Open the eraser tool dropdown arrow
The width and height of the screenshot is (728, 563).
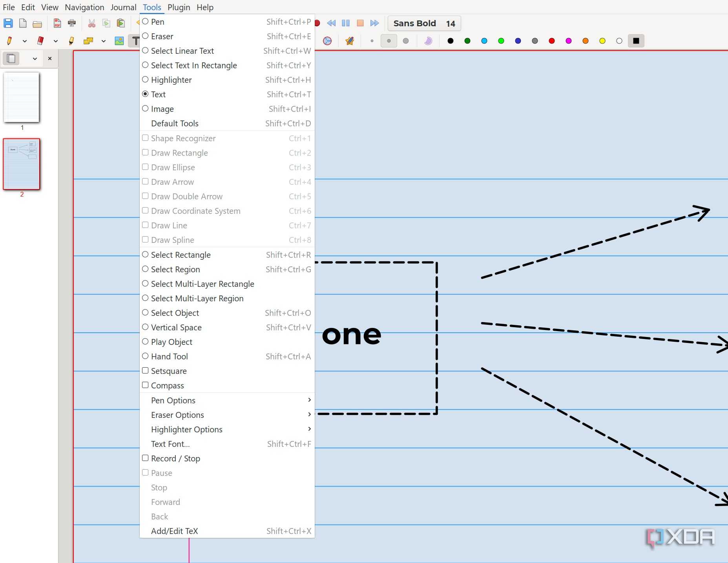(56, 41)
